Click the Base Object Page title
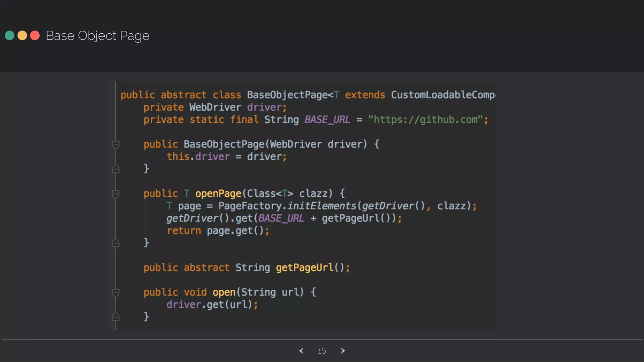This screenshot has width=644, height=362. [97, 36]
